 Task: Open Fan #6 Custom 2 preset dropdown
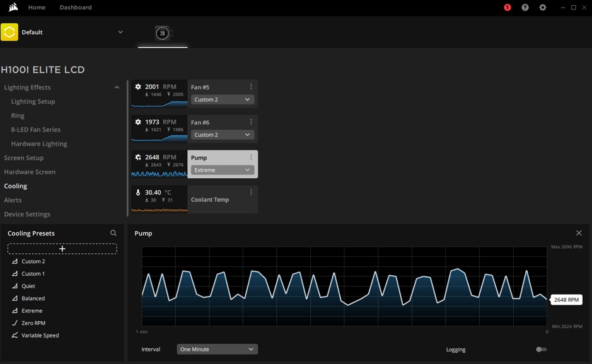coord(223,135)
